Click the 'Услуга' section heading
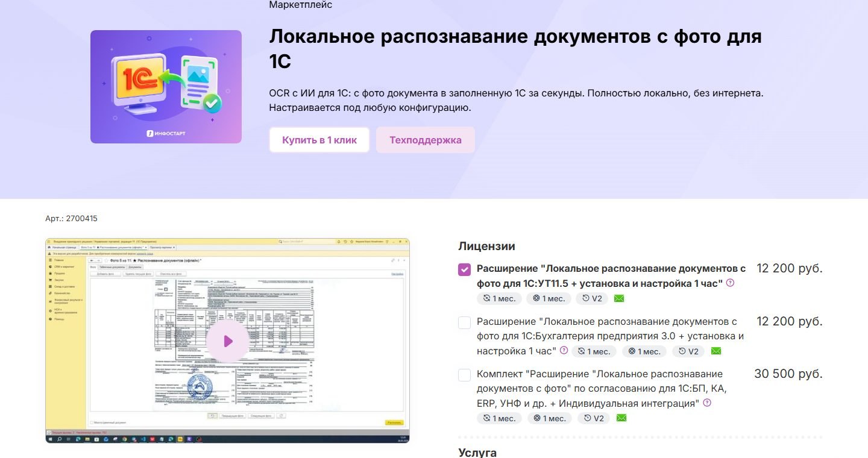The width and height of the screenshot is (868, 458). (477, 453)
